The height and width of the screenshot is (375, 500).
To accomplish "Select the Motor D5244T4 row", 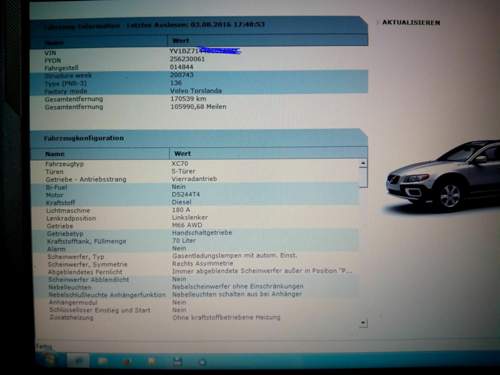I will coord(195,195).
